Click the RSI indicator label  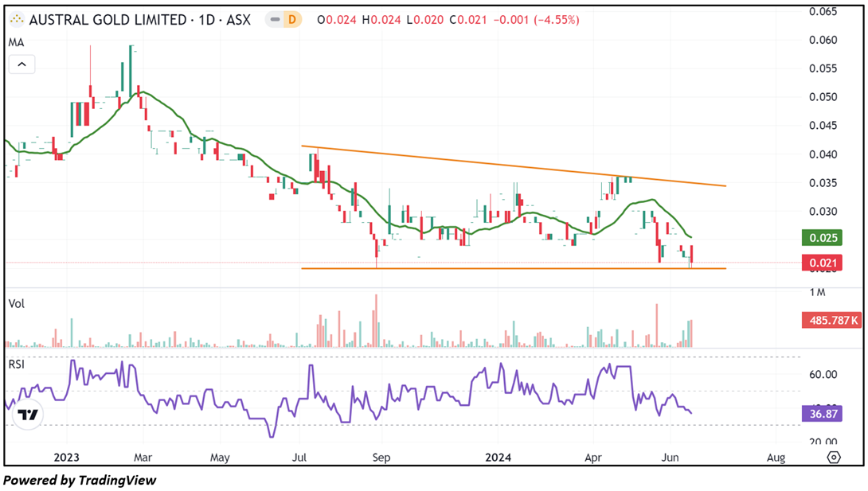point(17,364)
